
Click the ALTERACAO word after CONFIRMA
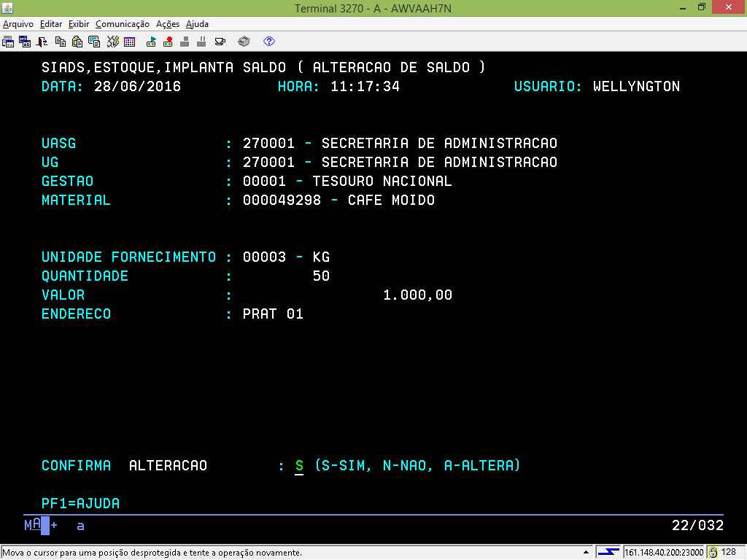[x=169, y=466]
